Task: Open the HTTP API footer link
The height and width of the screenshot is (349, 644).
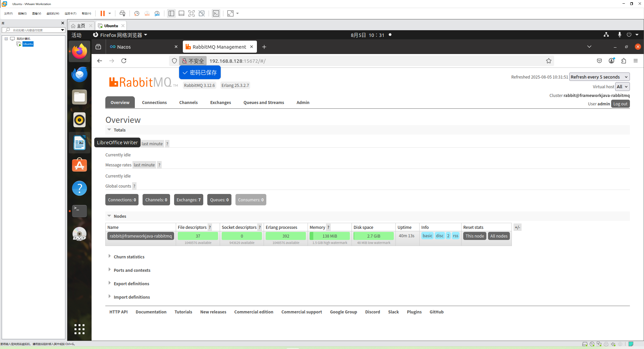Action: (118, 312)
